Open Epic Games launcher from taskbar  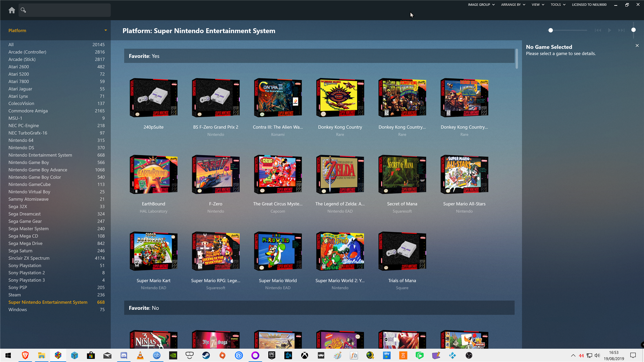point(272,355)
